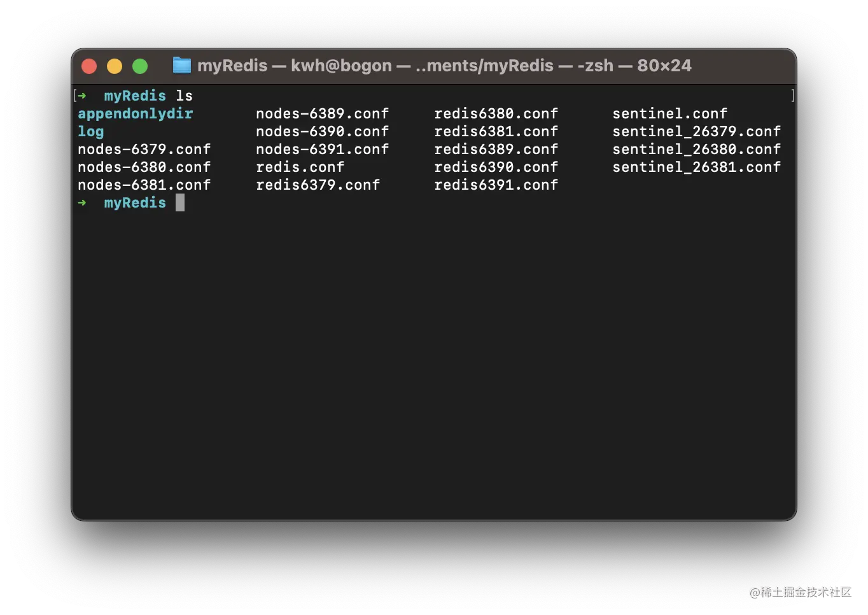Click the appendonlydir directory name
The image size is (868, 615).
click(135, 113)
